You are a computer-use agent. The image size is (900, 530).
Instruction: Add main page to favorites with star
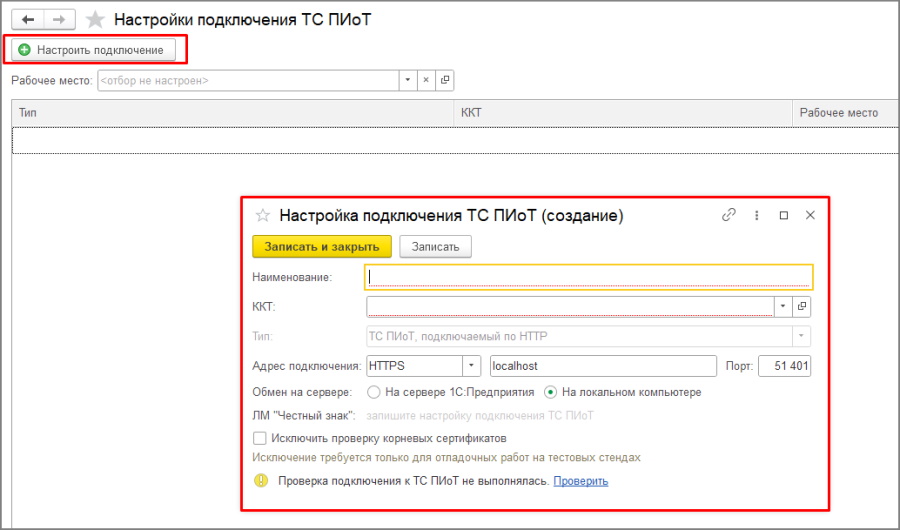95,20
